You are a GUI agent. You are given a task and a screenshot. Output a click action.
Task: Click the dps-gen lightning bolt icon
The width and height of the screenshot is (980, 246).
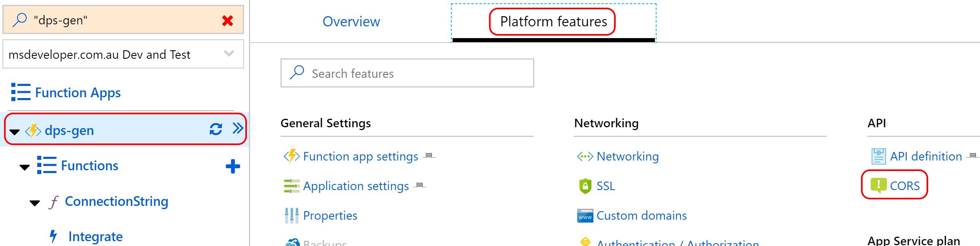click(33, 131)
